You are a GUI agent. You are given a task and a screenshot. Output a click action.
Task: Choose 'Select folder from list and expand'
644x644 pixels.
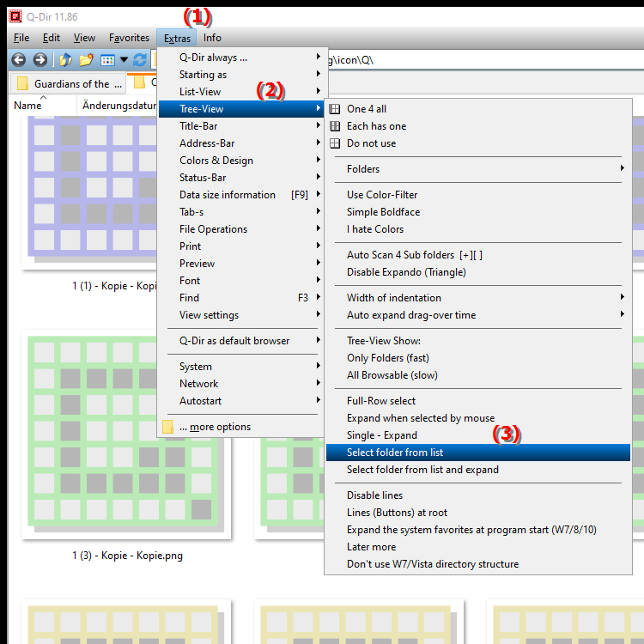tap(478, 470)
